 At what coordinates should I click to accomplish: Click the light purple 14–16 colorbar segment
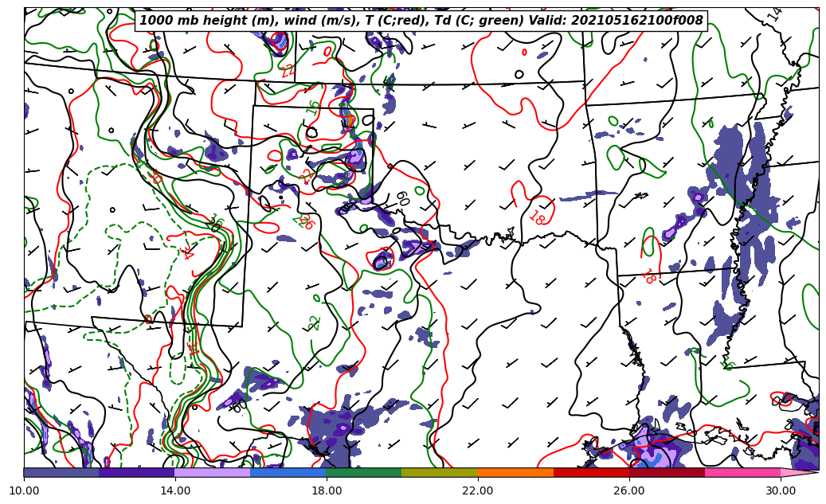pos(213,472)
